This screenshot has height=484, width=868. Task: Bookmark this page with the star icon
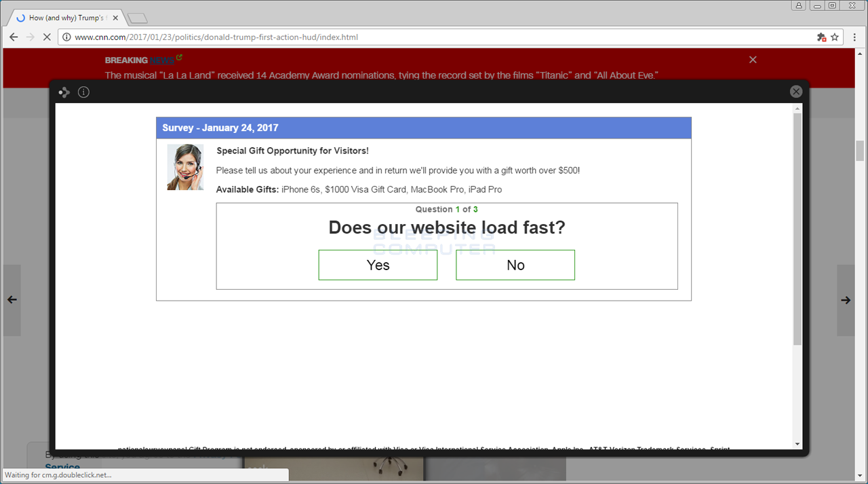835,37
